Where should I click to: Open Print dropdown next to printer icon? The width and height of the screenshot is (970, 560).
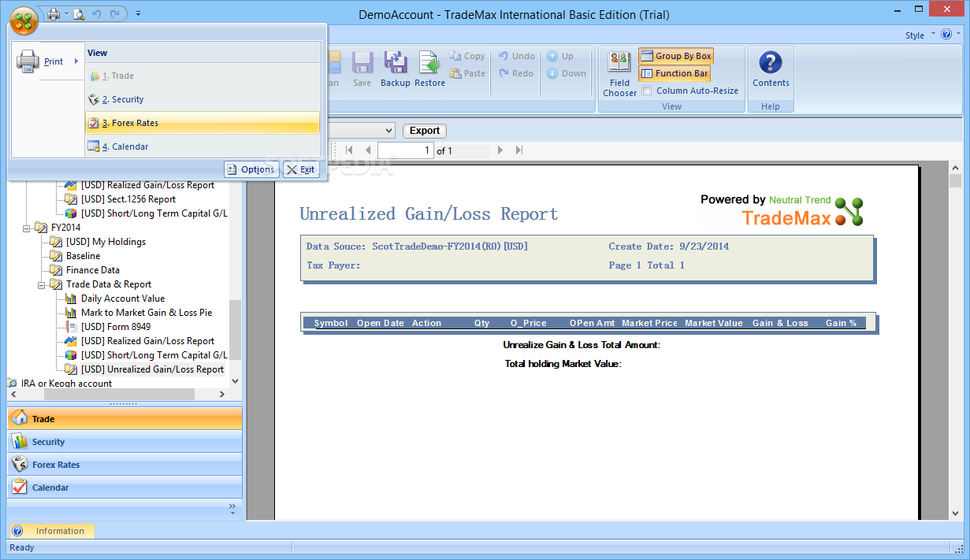point(66,14)
